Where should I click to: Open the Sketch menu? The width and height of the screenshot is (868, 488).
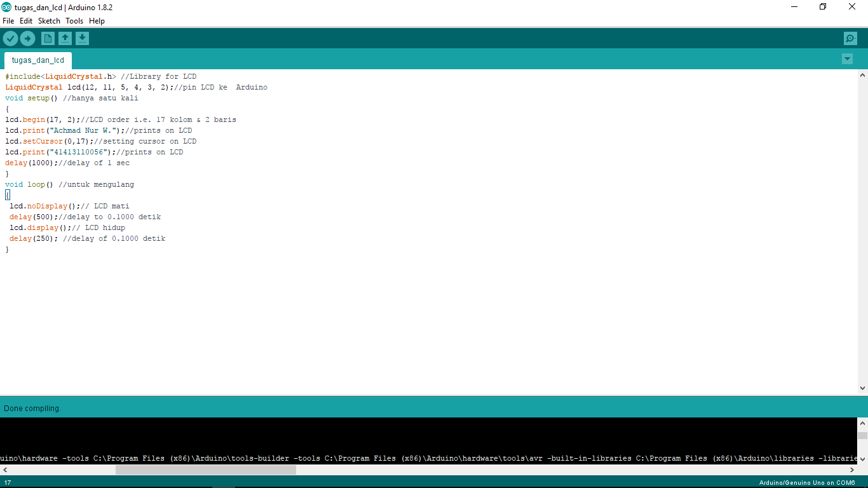click(49, 21)
